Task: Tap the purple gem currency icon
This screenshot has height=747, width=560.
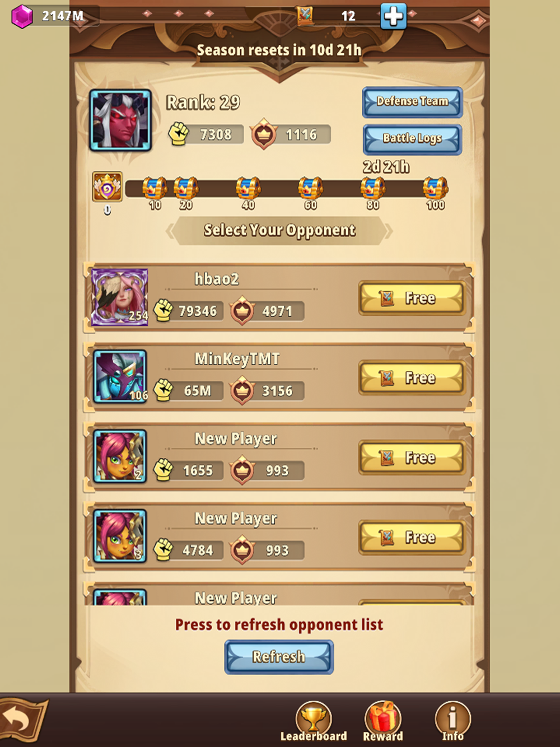Action: (x=22, y=16)
